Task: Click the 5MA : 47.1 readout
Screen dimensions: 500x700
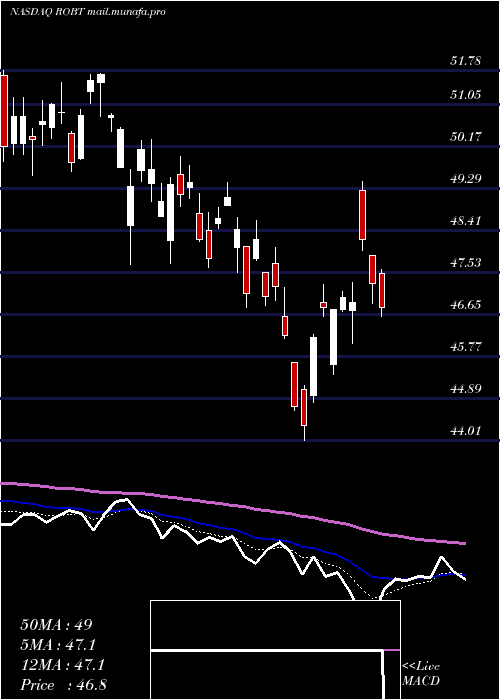Action: [58, 645]
